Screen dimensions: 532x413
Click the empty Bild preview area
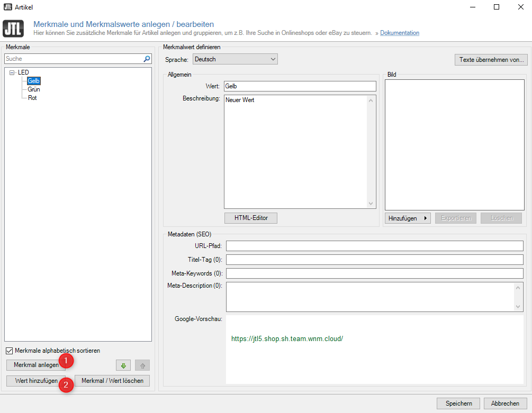click(x=455, y=145)
